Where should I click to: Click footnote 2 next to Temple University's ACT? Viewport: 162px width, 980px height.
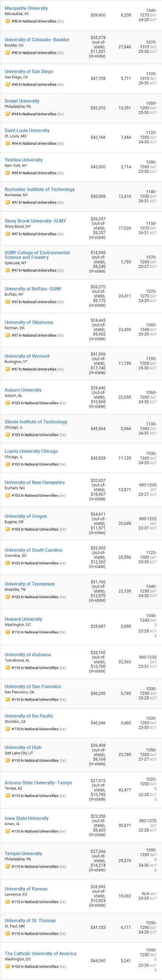(x=155, y=870)
